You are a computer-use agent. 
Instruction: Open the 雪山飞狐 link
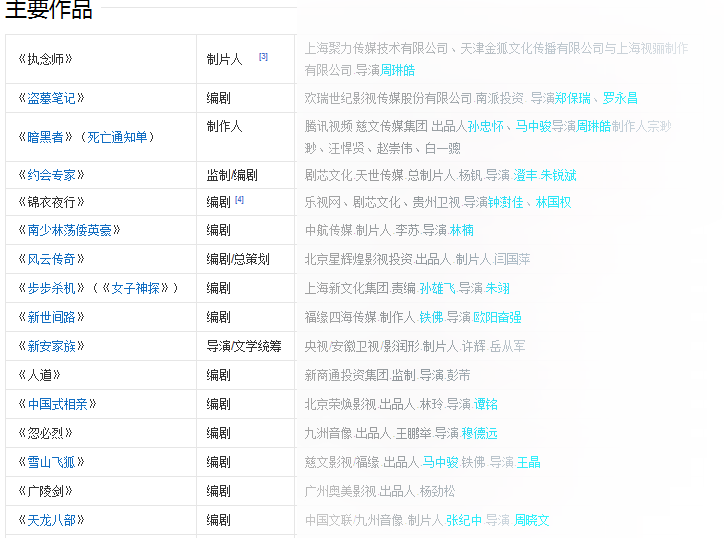tap(51, 462)
